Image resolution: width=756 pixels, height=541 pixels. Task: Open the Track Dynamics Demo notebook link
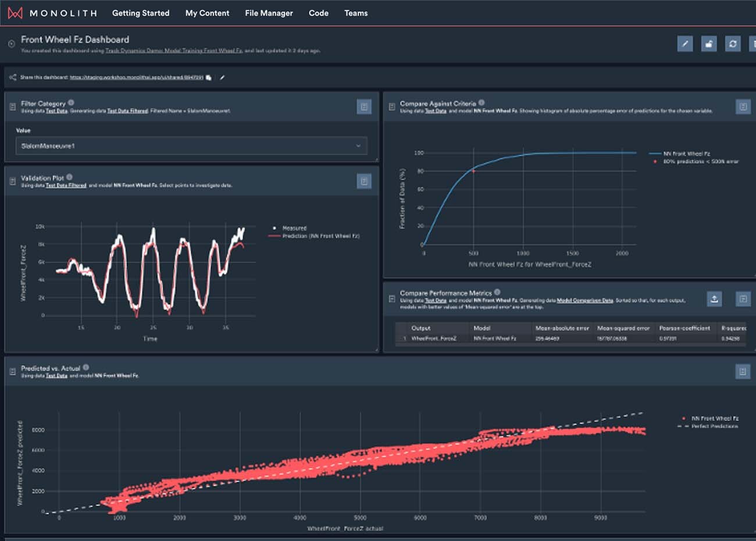coord(173,51)
